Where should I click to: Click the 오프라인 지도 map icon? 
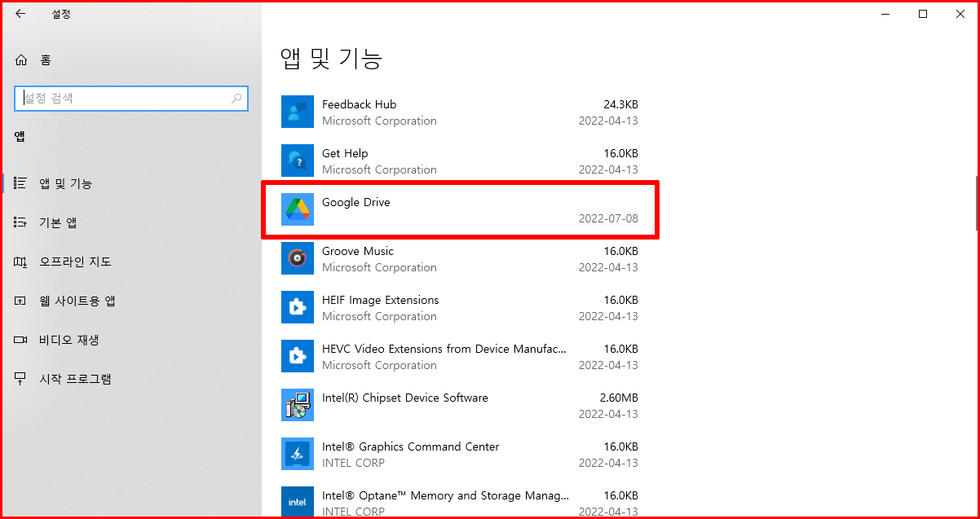coord(21,262)
